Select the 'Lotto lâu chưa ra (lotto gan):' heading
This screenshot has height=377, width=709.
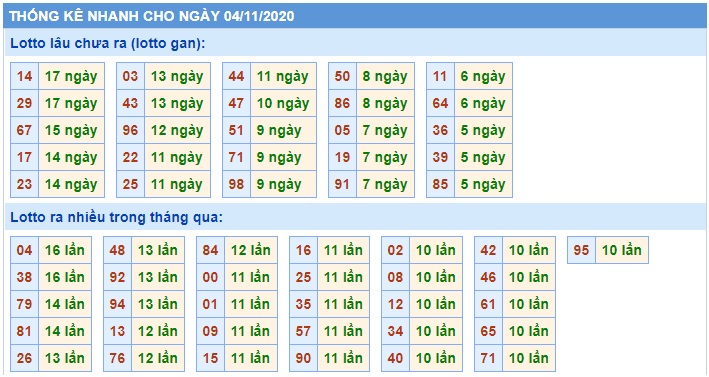coord(108,43)
